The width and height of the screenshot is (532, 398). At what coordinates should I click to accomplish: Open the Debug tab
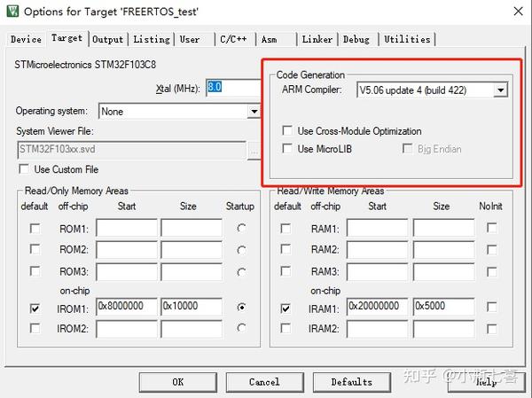[x=356, y=39]
